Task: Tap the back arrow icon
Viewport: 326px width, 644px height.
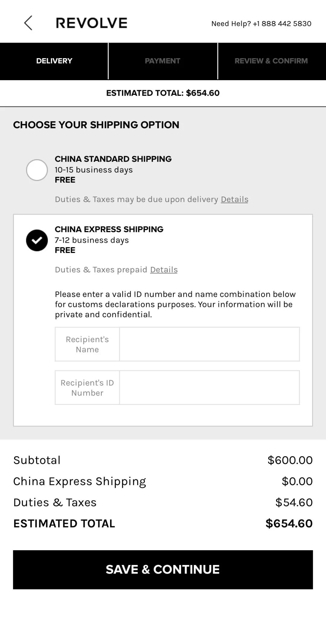Action: click(28, 23)
